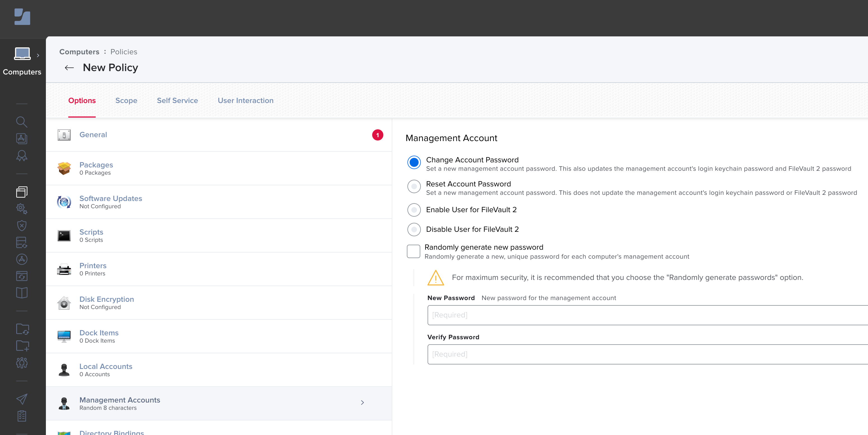The image size is (868, 435).
Task: Click the red error badge on General
Action: point(378,135)
